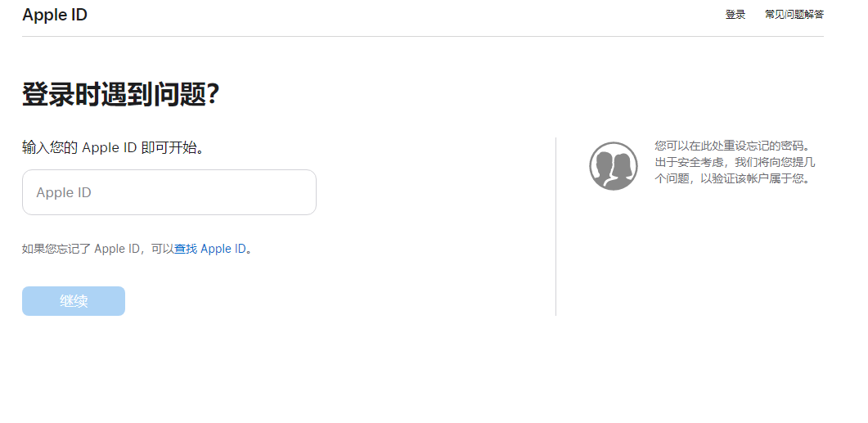The image size is (868, 423).
Task: Click the 输入您的 Apple ID 即可开始 instruction
Action: point(113,148)
